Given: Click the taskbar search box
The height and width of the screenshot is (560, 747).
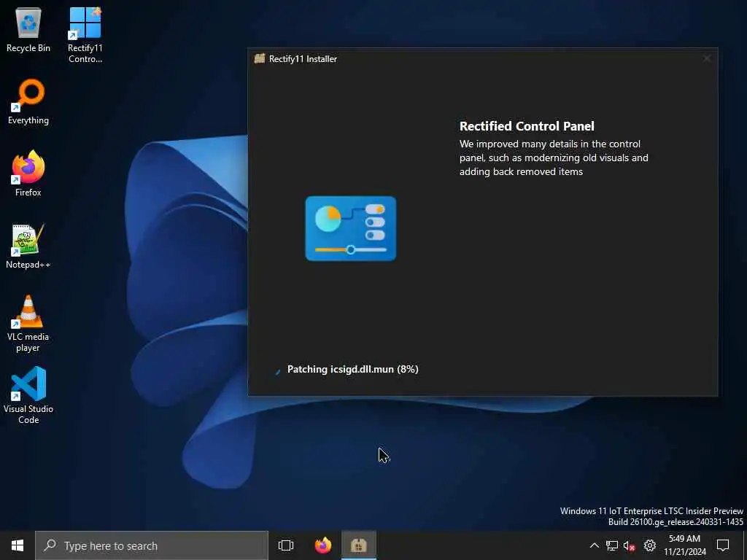Looking at the screenshot, I should point(152,545).
